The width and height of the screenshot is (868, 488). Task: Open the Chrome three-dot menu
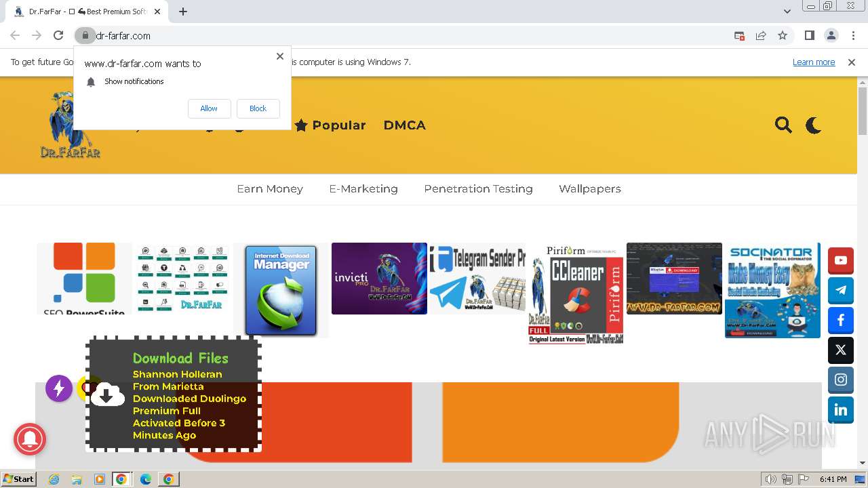[x=854, y=35]
